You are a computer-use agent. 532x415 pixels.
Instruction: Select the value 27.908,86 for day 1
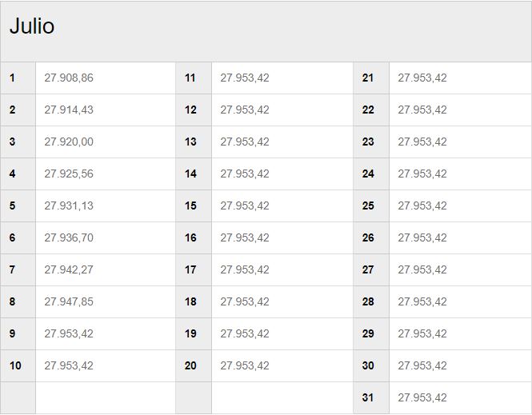pos(69,78)
